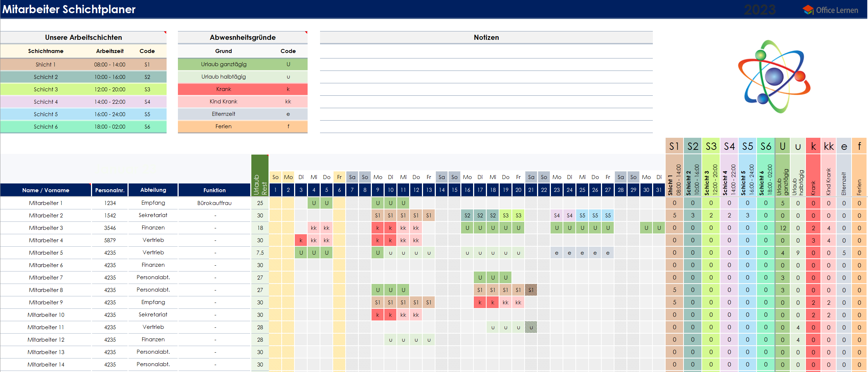Viewport: 868px width, 372px height.
Task: Select personnel number 3546 of Mitarbeiter 3
Action: [x=110, y=228]
